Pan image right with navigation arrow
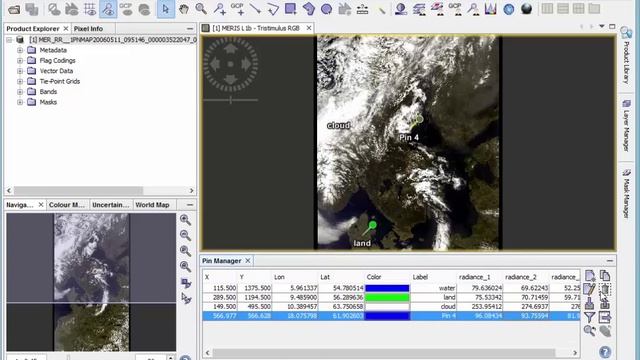Screen dimensions: 640x360 246,64
